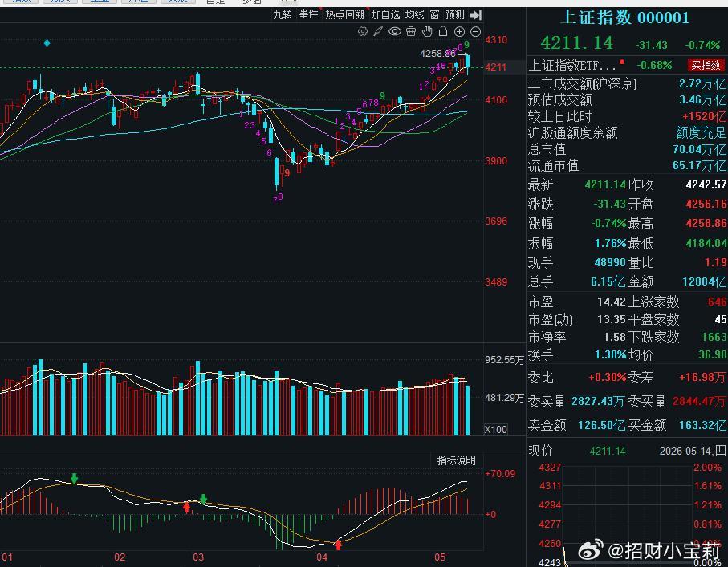Select the hand pan tool
This screenshot has height=567, width=728.
click(x=427, y=31)
